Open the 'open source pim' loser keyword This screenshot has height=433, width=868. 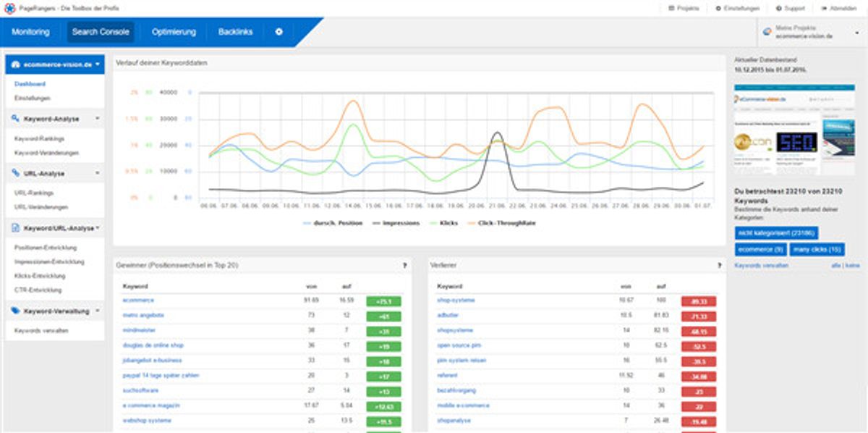coord(459,345)
